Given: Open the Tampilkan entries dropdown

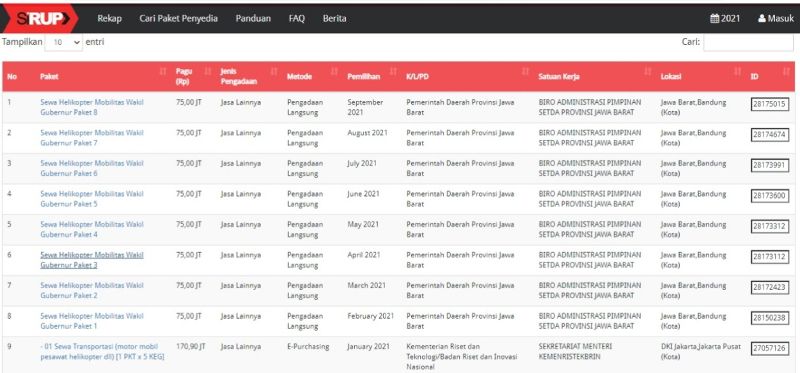Looking at the screenshot, I should (x=64, y=42).
